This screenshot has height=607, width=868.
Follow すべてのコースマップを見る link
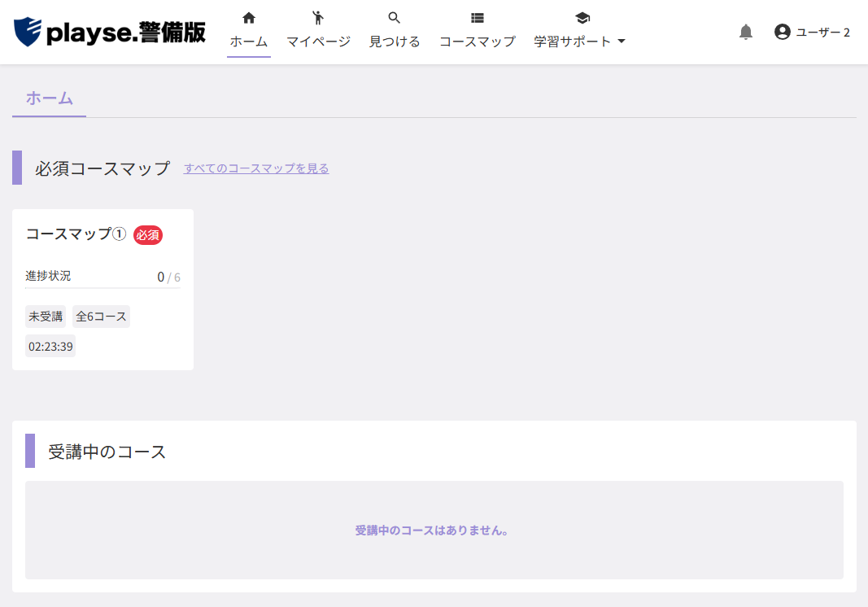click(256, 168)
